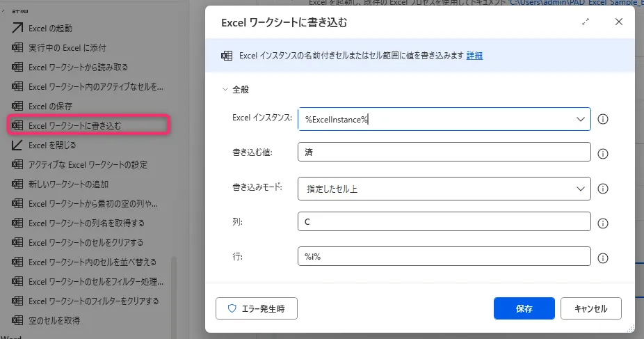
Task: Collapse the 全般 section
Action: [x=225, y=90]
